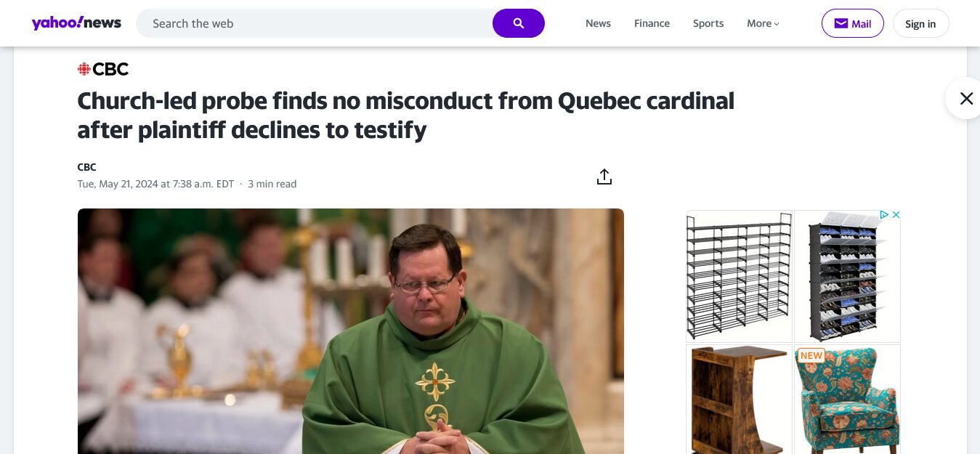Open Yahoo Mail

(852, 23)
